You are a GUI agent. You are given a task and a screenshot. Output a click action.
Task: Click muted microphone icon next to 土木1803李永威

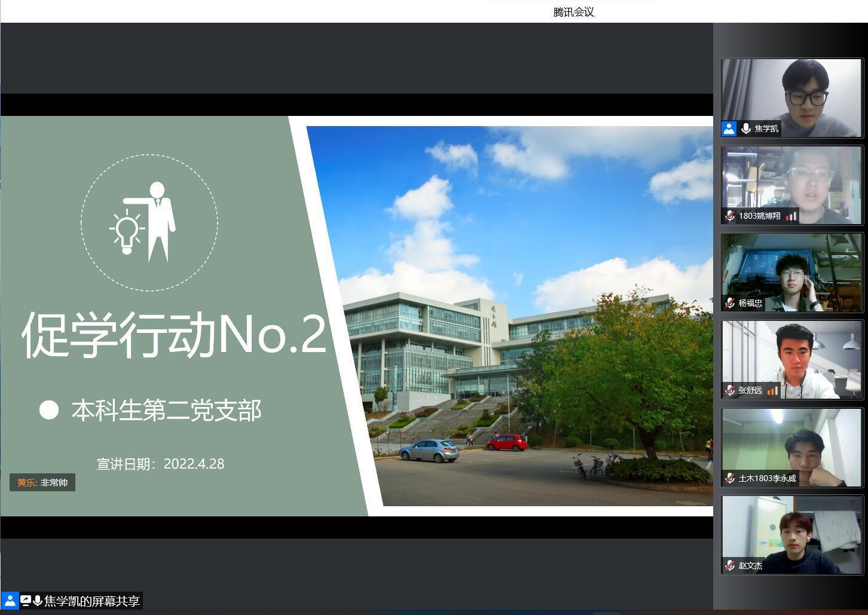point(729,478)
